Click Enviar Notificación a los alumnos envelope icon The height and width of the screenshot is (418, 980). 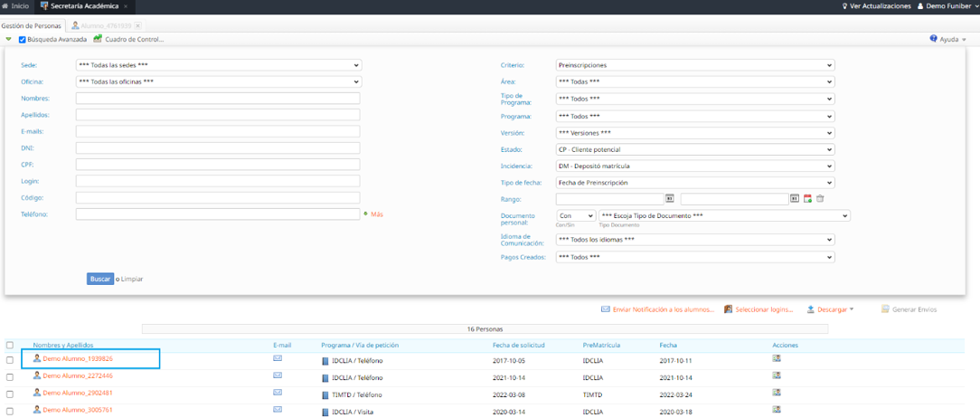pyautogui.click(x=606, y=309)
